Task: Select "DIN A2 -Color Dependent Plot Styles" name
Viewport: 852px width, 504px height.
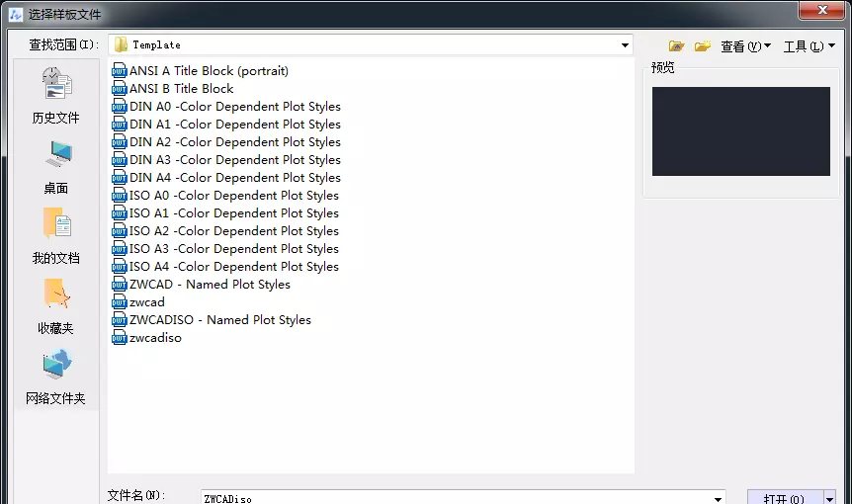Action: (235, 142)
